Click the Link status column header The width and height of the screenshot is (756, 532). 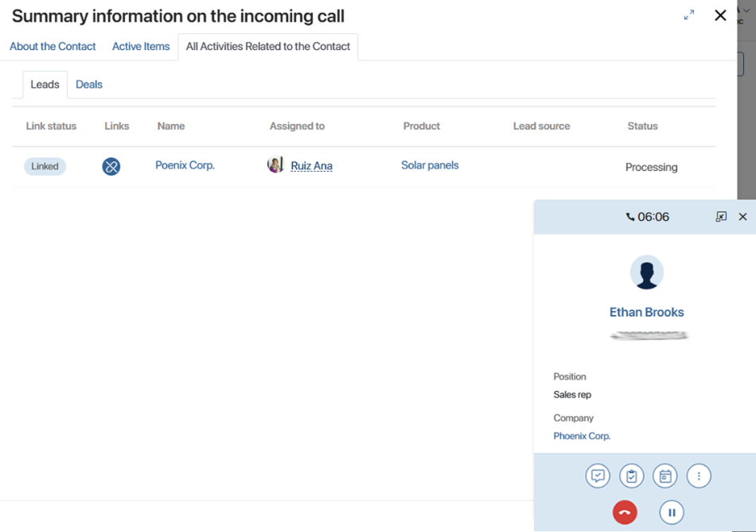coord(51,126)
